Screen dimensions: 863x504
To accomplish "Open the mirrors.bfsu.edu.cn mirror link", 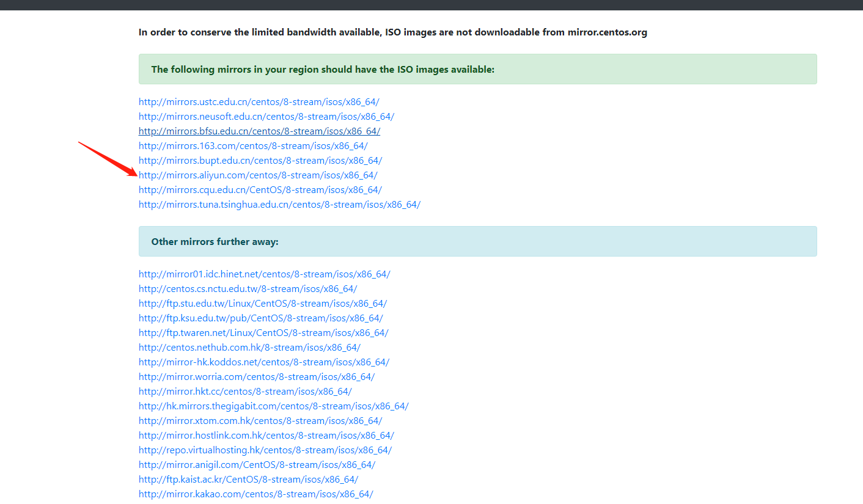I will pos(260,131).
